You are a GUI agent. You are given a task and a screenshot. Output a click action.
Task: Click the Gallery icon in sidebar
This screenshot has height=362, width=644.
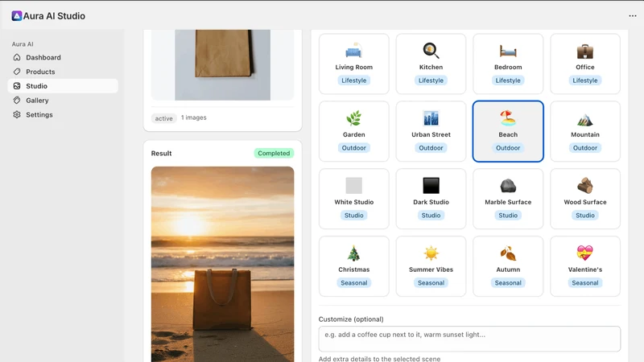[x=17, y=100]
